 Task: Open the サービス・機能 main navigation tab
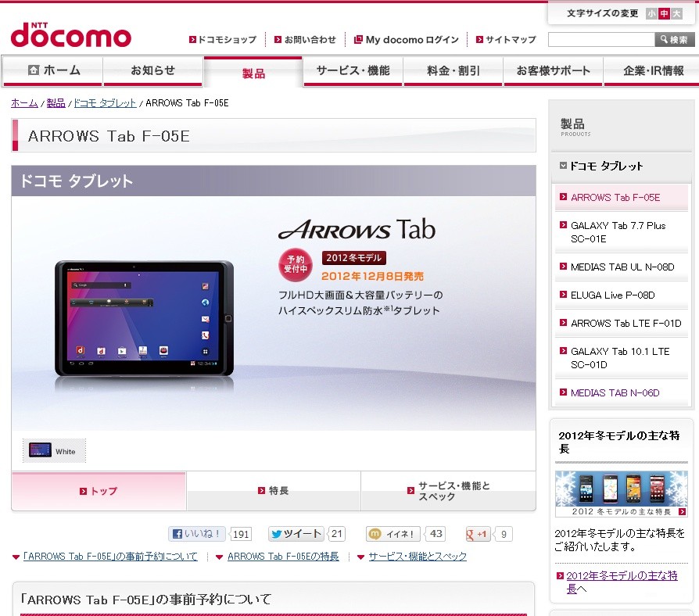(353, 70)
